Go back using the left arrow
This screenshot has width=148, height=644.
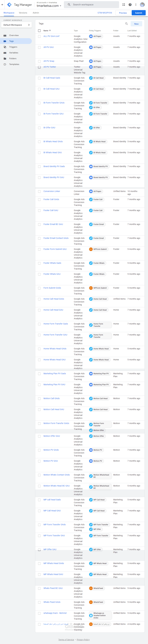coord(2,4)
